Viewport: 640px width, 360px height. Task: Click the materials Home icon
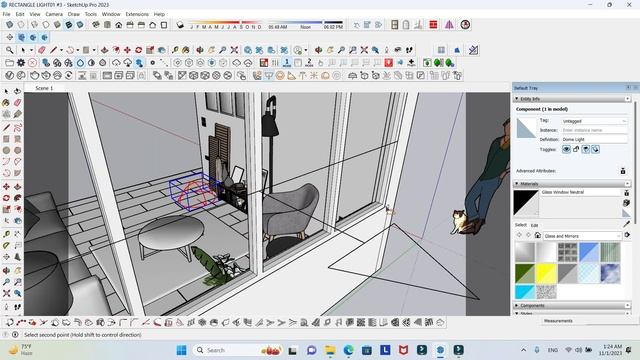coord(538,236)
